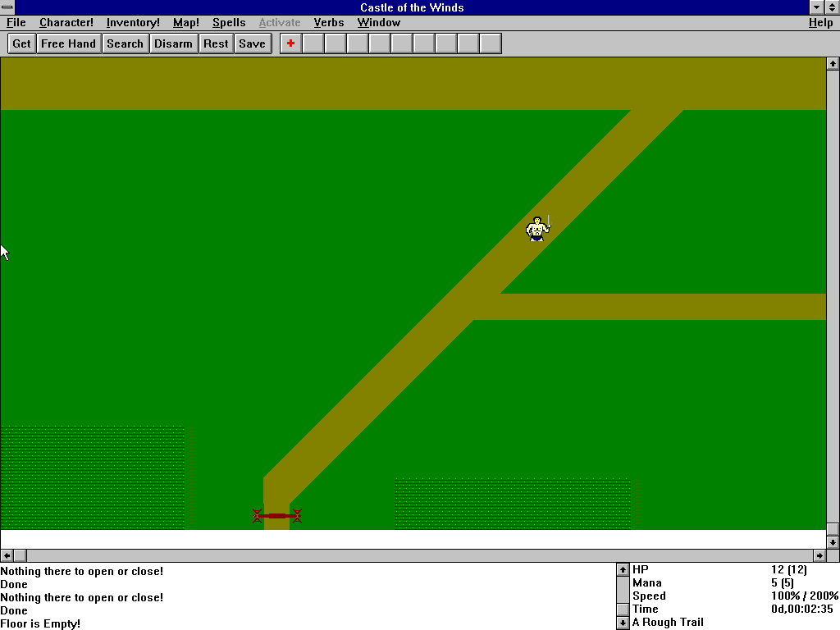Click the vertical map scrollbar thumb

pos(833,529)
